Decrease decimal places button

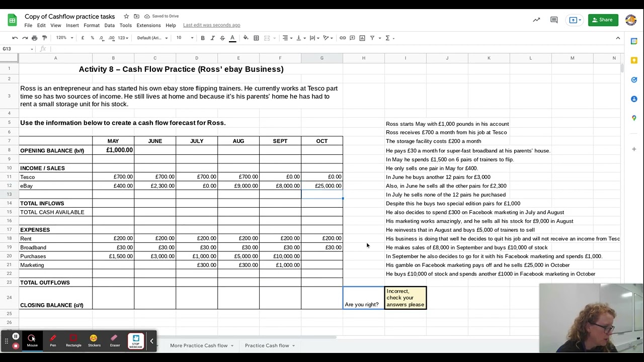[x=102, y=38]
